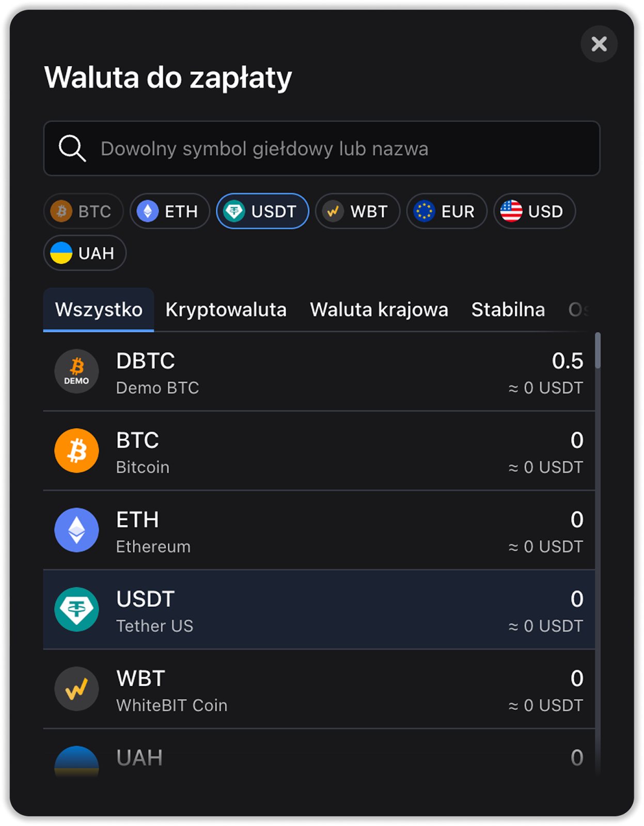Screen dimensions: 644x826
Task: Click the search magnifier icon
Action: 72,149
